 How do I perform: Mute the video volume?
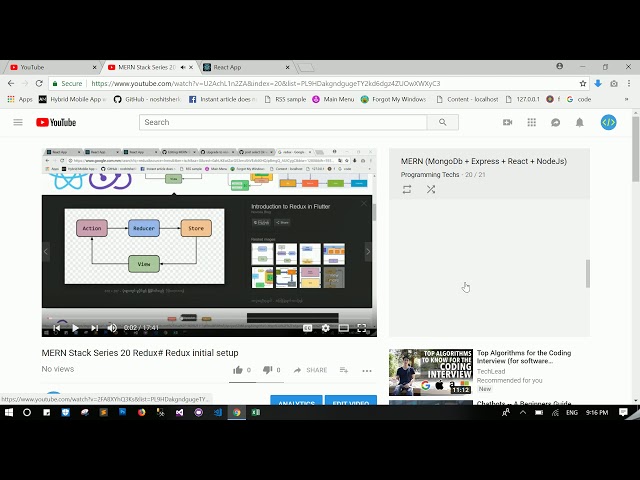[112, 328]
